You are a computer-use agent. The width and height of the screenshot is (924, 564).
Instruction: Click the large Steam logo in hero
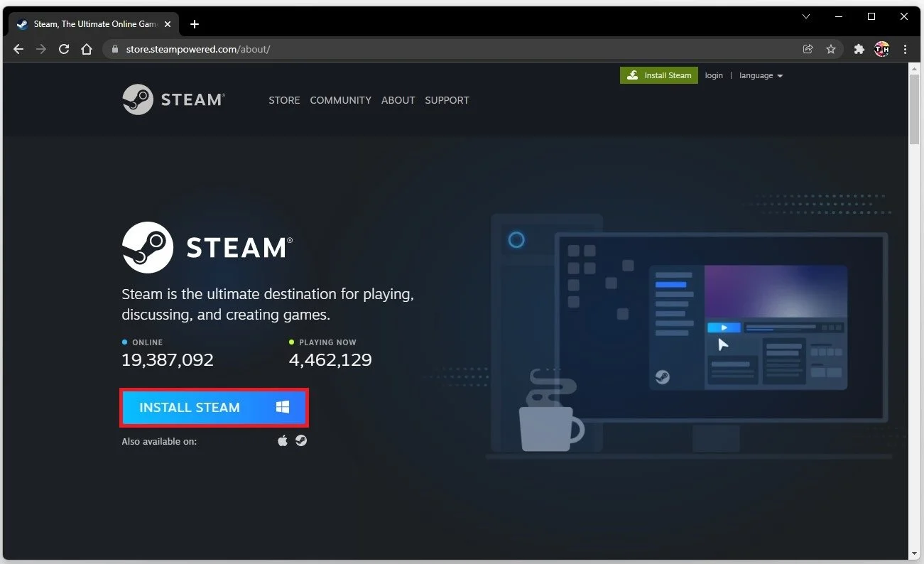coord(207,247)
